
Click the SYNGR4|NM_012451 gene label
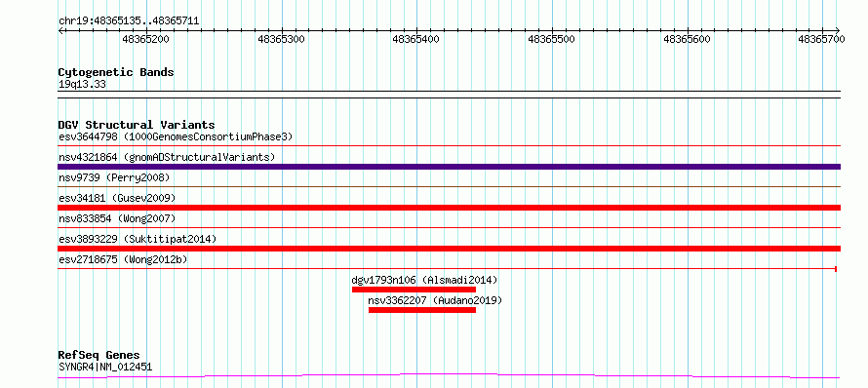[x=105, y=367]
